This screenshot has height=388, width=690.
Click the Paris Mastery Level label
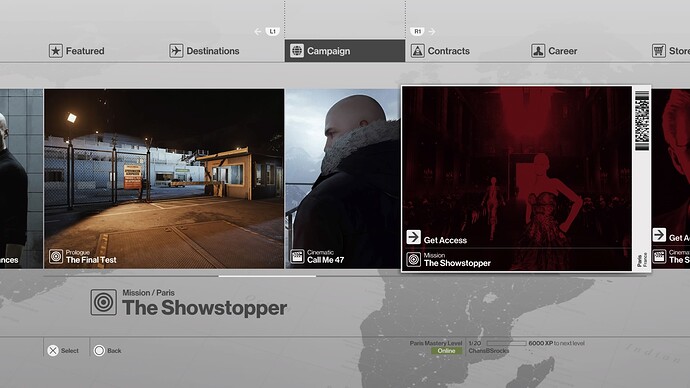pos(436,343)
